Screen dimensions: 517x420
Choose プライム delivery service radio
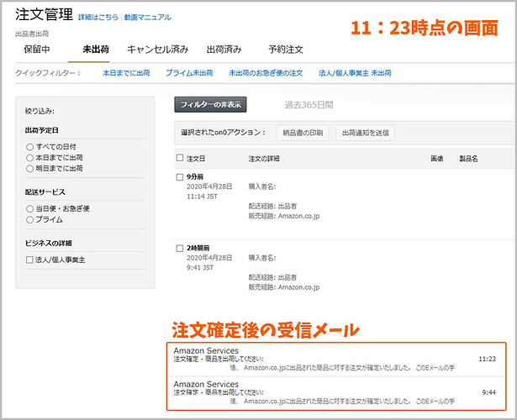point(29,220)
